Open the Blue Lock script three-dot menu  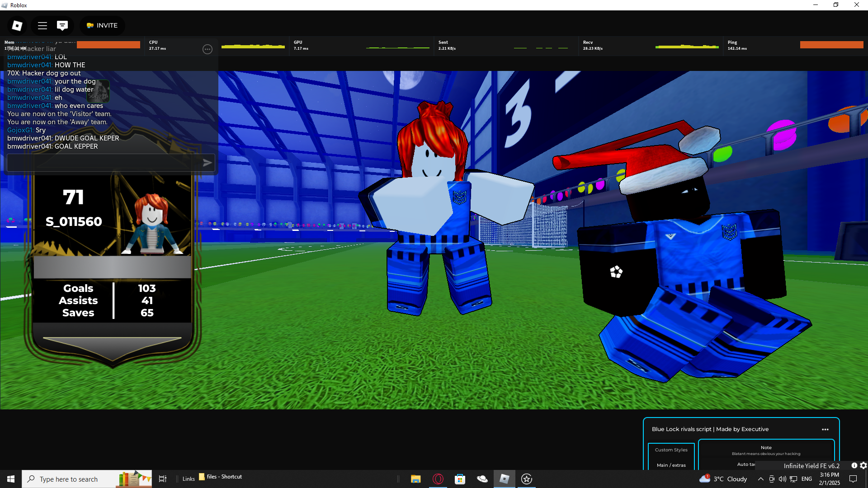(x=825, y=429)
